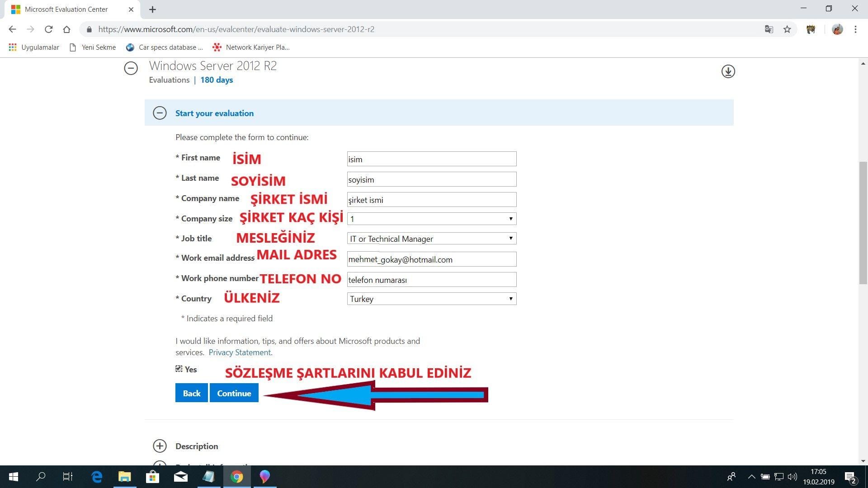
Task: Click the Evaluations label text
Action: [169, 80]
